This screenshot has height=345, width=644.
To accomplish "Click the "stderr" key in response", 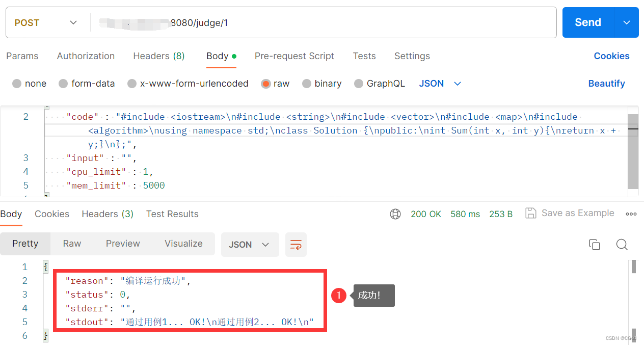I will click(87, 308).
